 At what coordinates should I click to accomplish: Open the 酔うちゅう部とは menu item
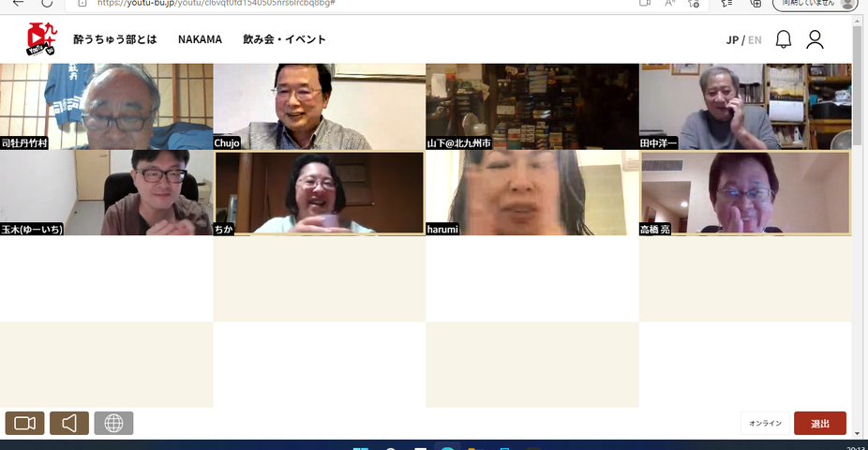pos(115,39)
